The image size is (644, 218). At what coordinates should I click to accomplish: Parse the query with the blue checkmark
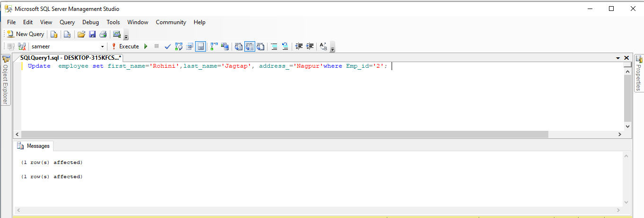coord(167,46)
